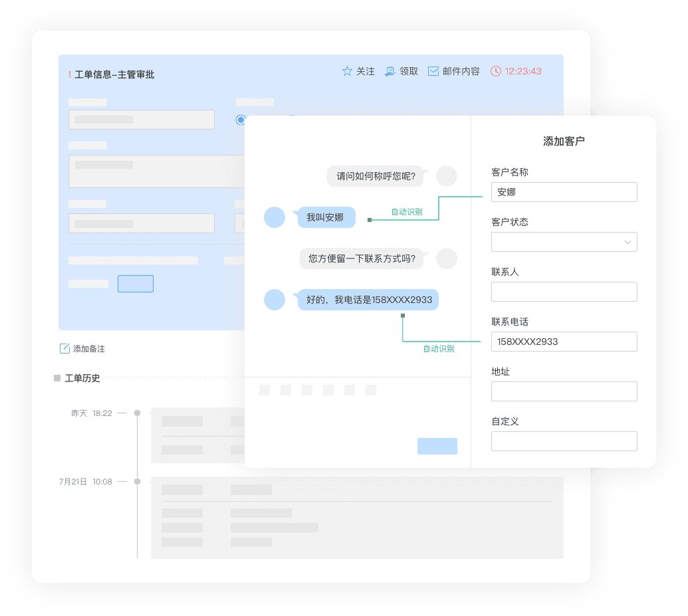Click the 地址 input field
This screenshot has width=688, height=616.
(564, 391)
